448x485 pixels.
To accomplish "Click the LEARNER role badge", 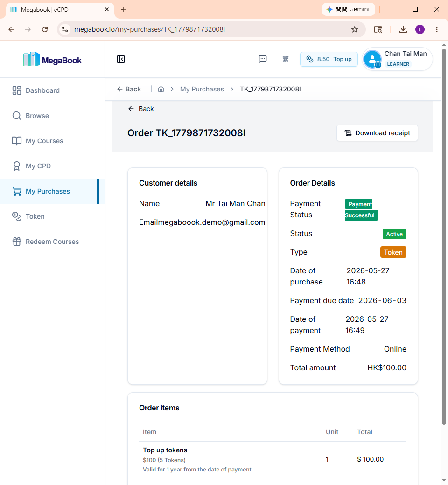I will coord(398,64).
